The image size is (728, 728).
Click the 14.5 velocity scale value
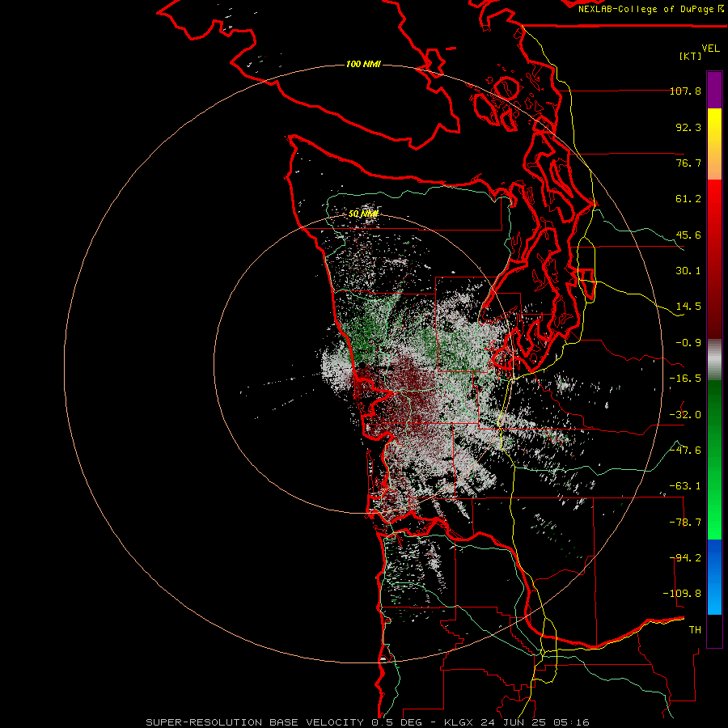tap(688, 307)
